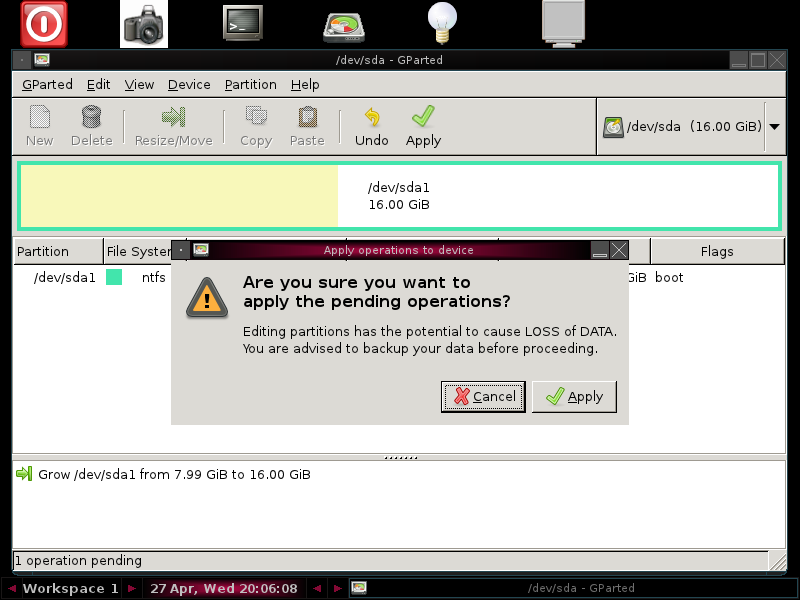Launch the terminal desktop icon
Image resolution: width=800 pixels, height=600 pixels.
(x=243, y=23)
